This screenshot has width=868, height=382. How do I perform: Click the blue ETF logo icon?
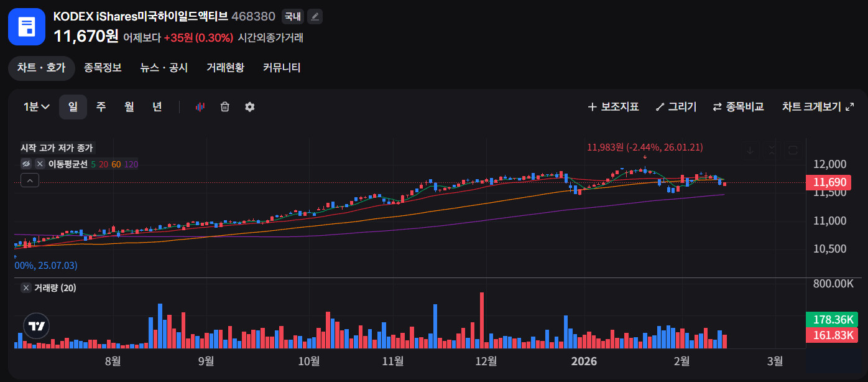coord(27,27)
